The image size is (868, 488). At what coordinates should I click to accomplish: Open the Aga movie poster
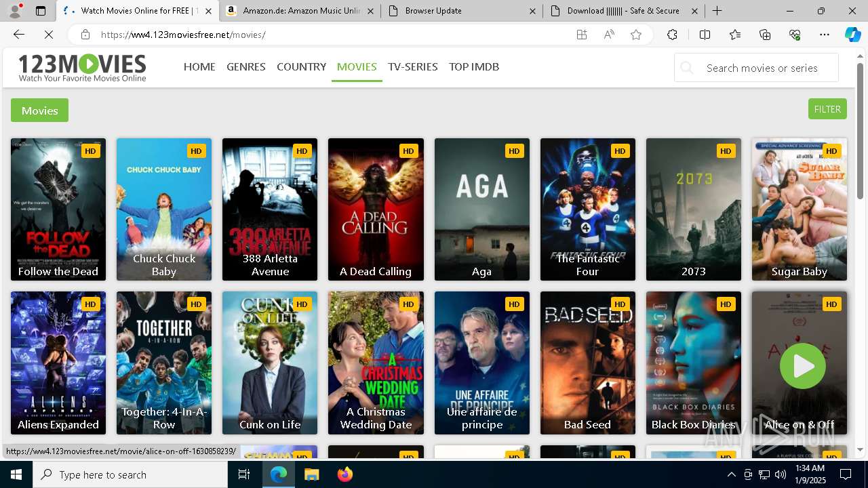[x=482, y=209]
